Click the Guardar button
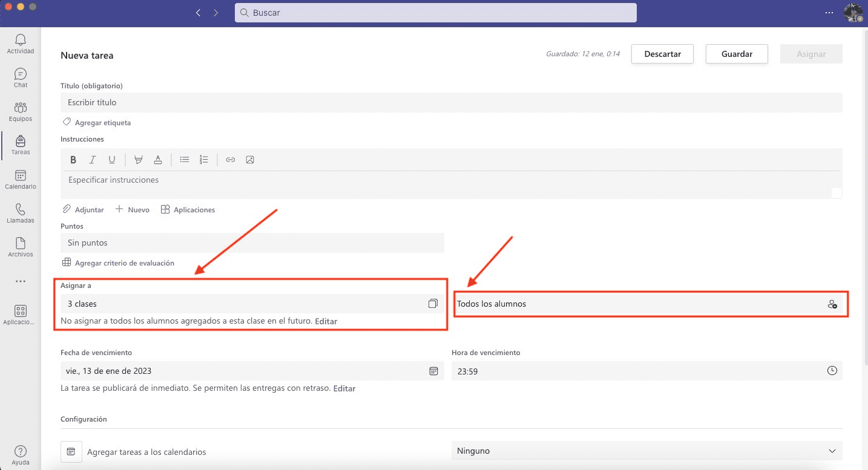This screenshot has width=868, height=470. (x=737, y=54)
